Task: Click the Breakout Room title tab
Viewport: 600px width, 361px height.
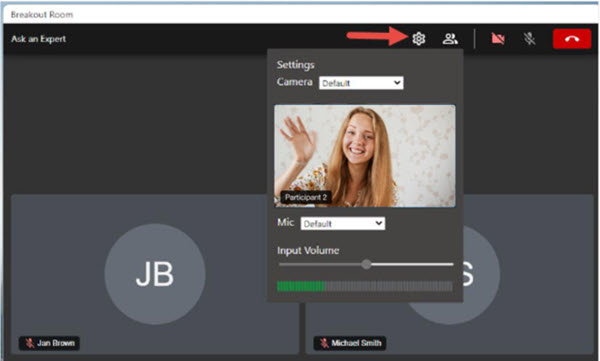Action: coord(42,15)
